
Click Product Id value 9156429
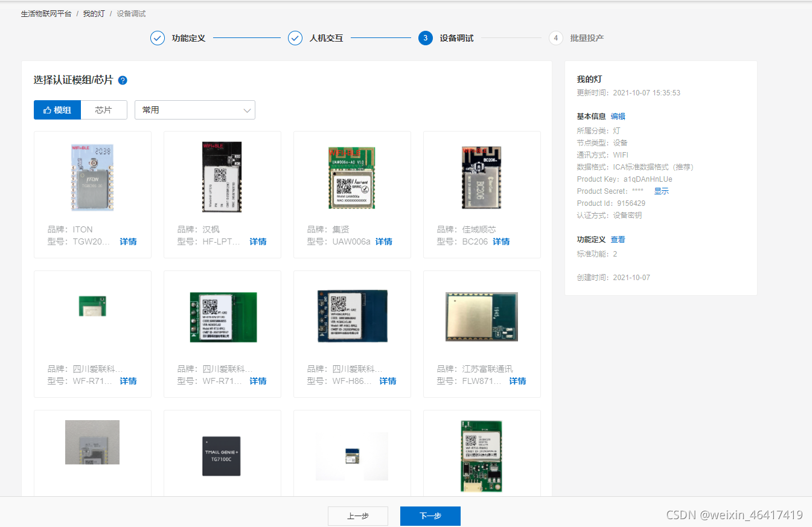(x=631, y=203)
